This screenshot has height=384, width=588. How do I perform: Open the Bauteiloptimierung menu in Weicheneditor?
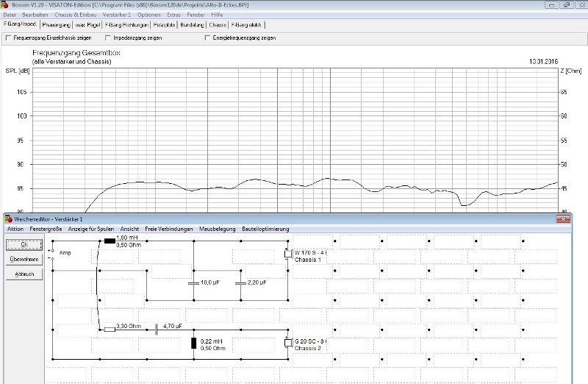(x=265, y=229)
